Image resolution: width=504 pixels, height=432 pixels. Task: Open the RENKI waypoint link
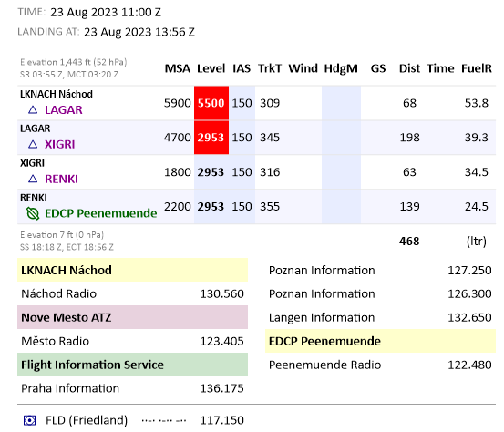pyautogui.click(x=61, y=179)
